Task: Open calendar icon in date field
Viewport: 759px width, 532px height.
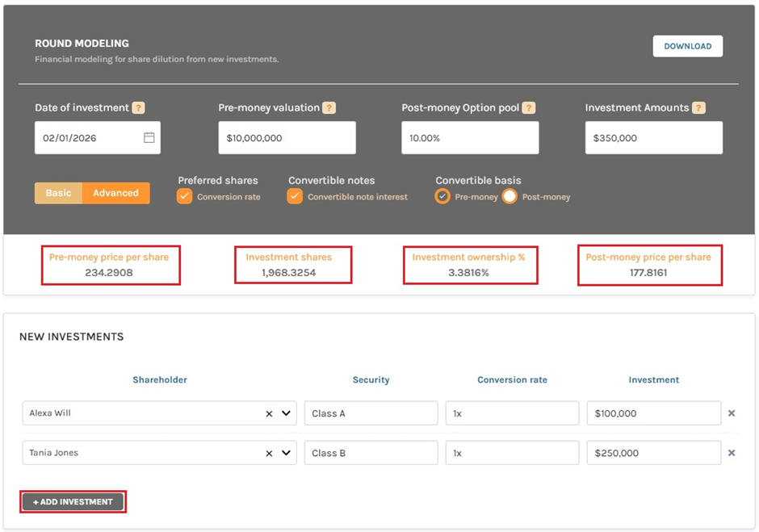Action: click(x=149, y=138)
